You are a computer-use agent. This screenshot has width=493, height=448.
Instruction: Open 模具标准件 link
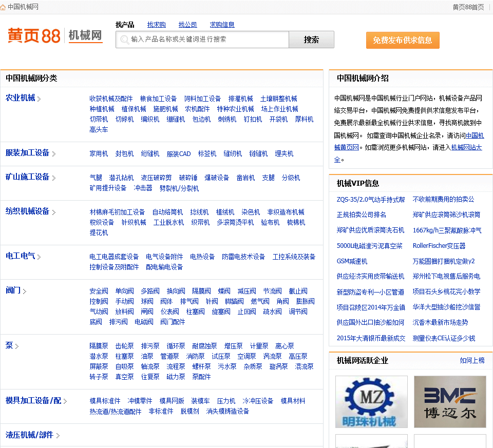pyautogui.click(x=105, y=401)
